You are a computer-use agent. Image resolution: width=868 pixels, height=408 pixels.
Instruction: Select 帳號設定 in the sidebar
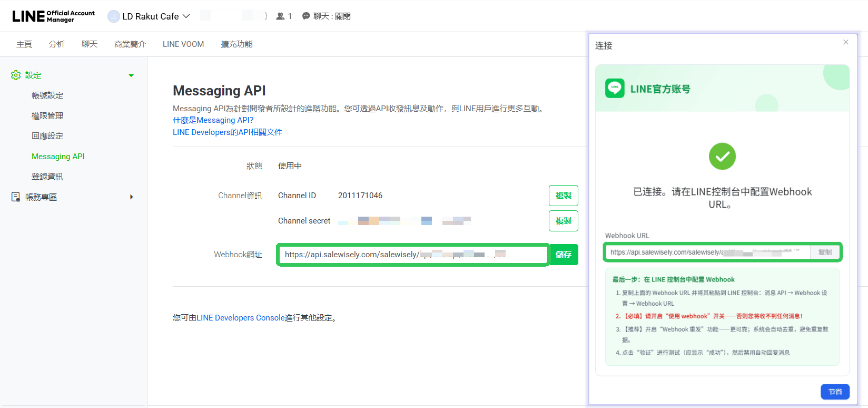pyautogui.click(x=47, y=95)
